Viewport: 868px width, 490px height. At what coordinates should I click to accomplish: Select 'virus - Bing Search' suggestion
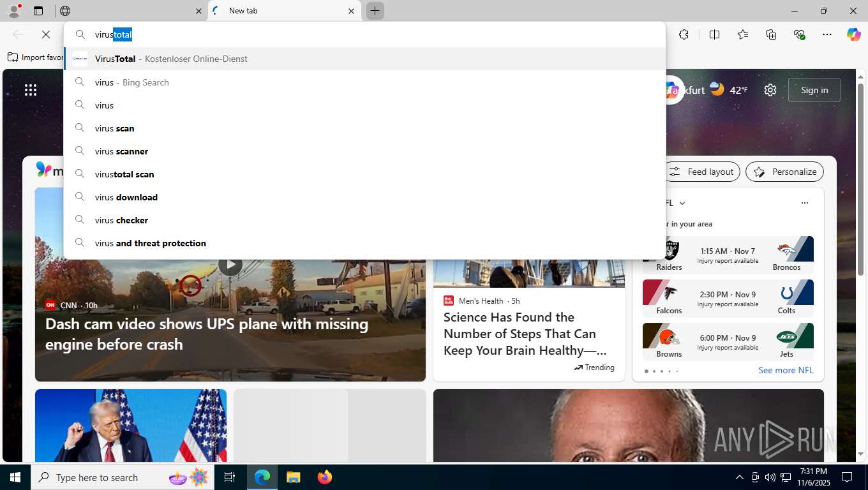pyautogui.click(x=364, y=82)
